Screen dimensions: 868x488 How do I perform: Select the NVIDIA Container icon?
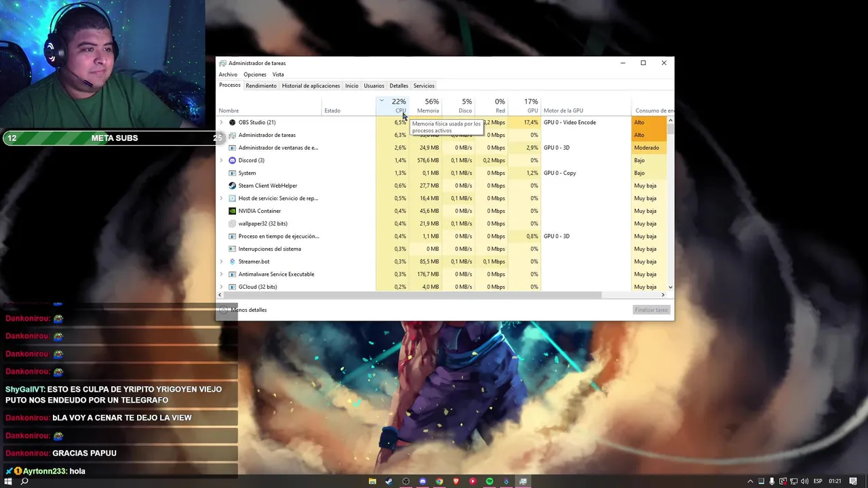[233, 211]
